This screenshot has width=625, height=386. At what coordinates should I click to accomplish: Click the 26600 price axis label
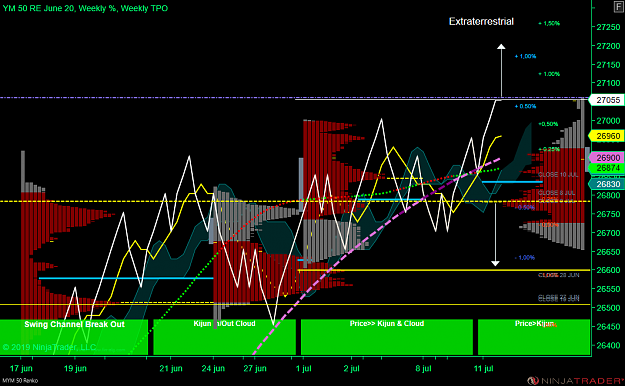click(x=608, y=270)
